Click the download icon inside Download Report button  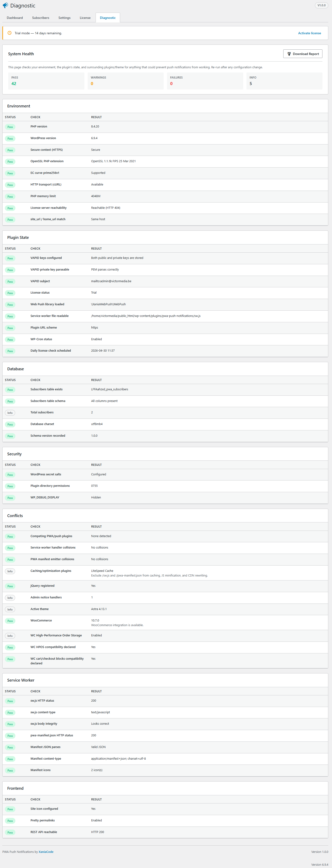289,54
